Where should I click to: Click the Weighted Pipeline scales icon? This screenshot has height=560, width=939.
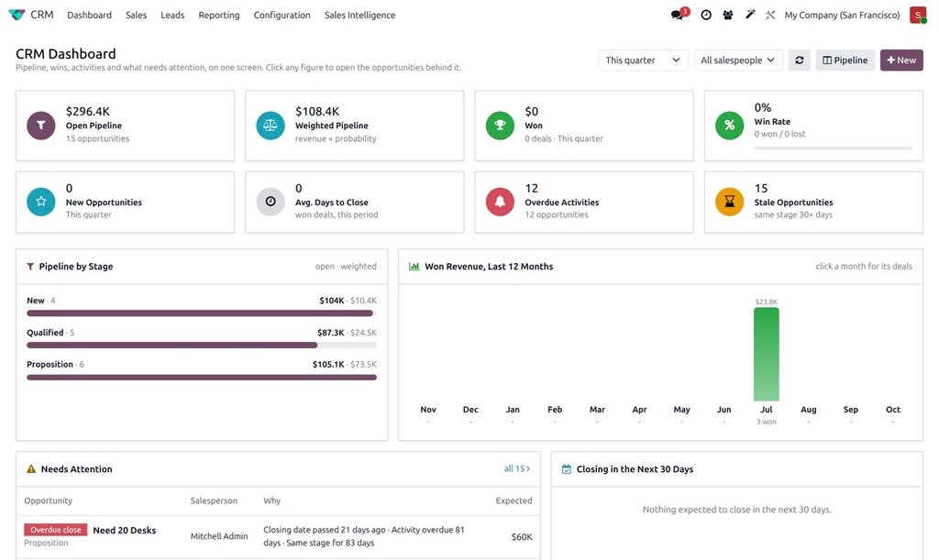(x=271, y=126)
